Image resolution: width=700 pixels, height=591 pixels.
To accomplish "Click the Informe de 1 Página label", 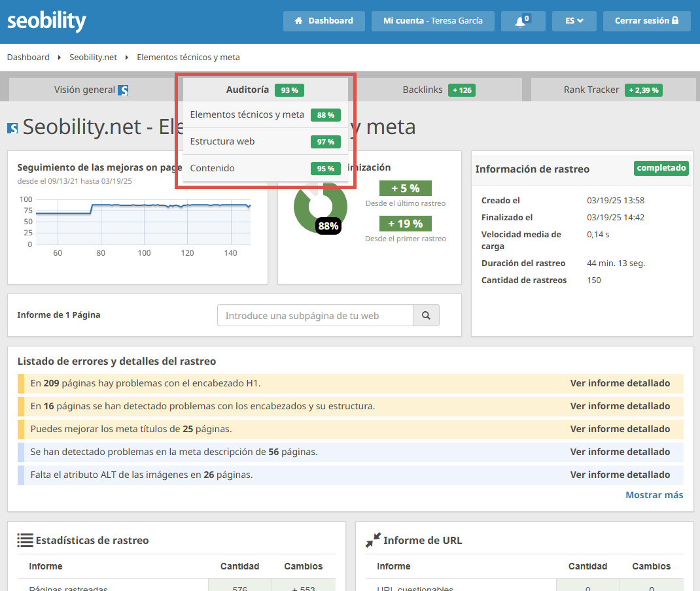I will pyautogui.click(x=59, y=315).
